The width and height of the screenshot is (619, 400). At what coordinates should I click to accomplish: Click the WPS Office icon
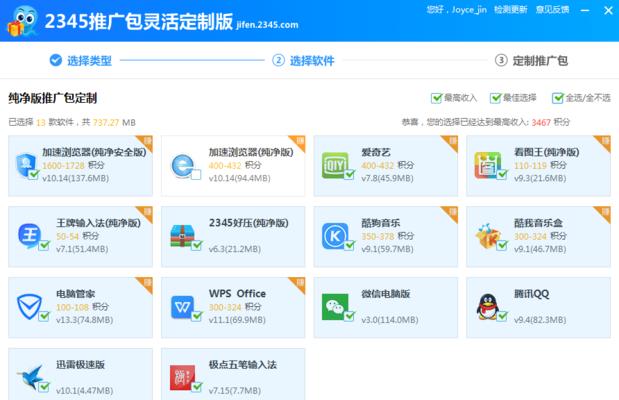click(182, 307)
